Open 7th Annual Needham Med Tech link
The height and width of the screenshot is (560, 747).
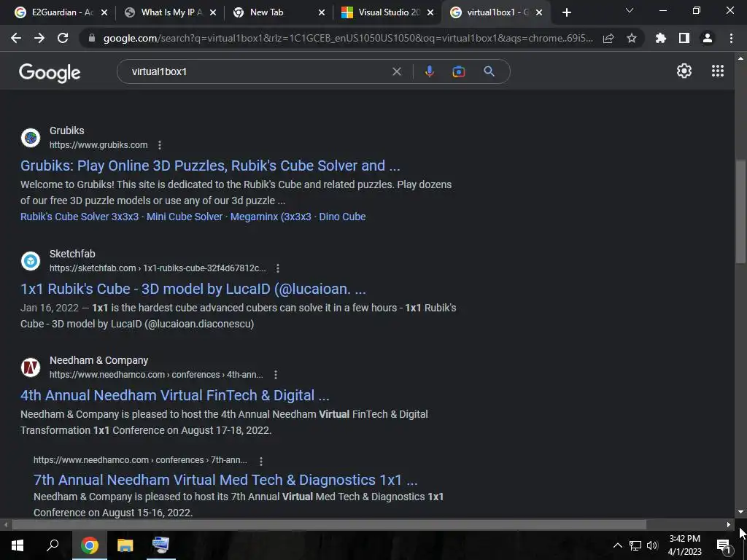pyautogui.click(x=225, y=480)
